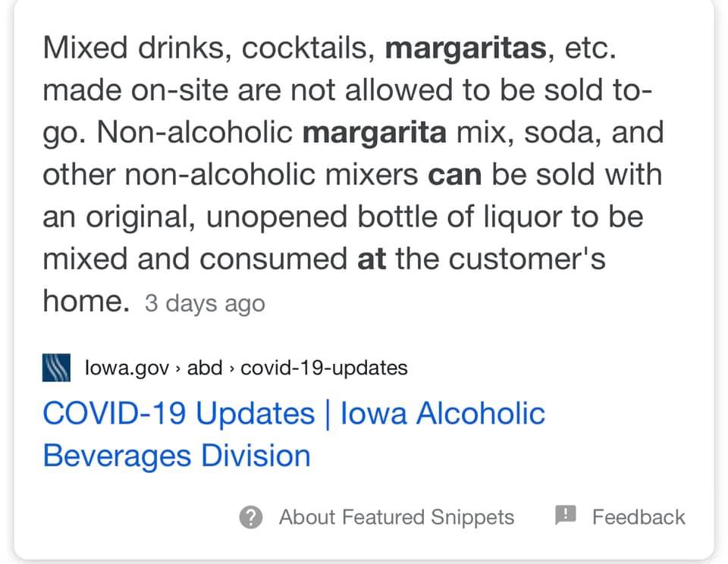Click the covid-19-updates breadcrumb segment
Viewport: 728px width, 564px height.
coord(324,368)
